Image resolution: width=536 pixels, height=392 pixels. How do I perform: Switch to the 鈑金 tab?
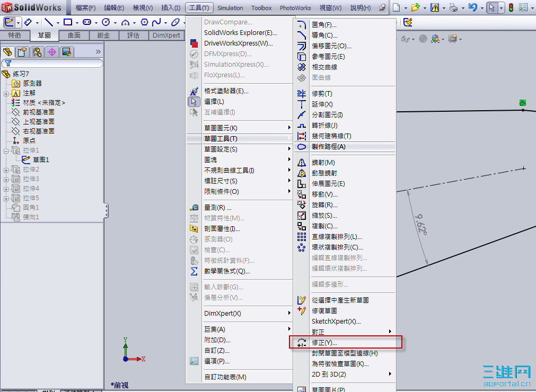[x=103, y=35]
